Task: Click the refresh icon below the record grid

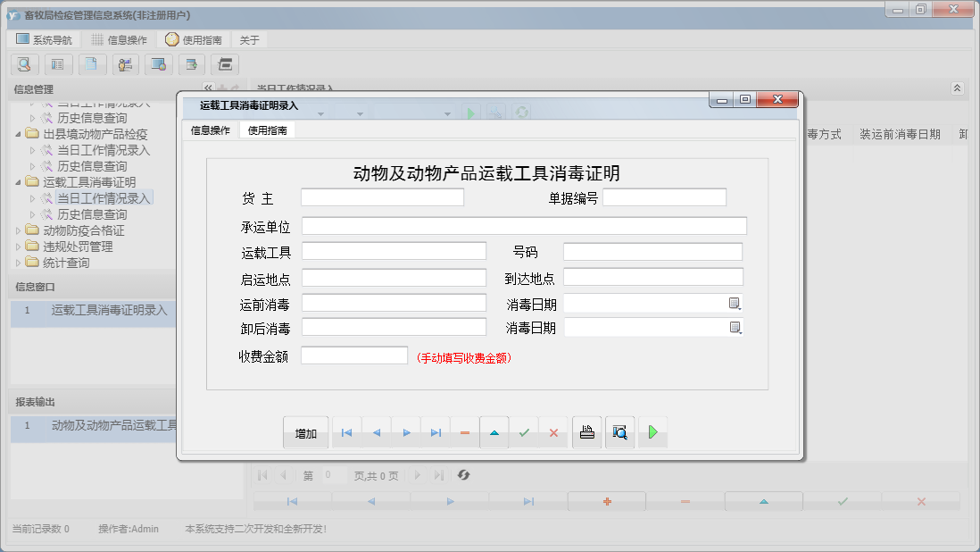Action: click(x=464, y=475)
